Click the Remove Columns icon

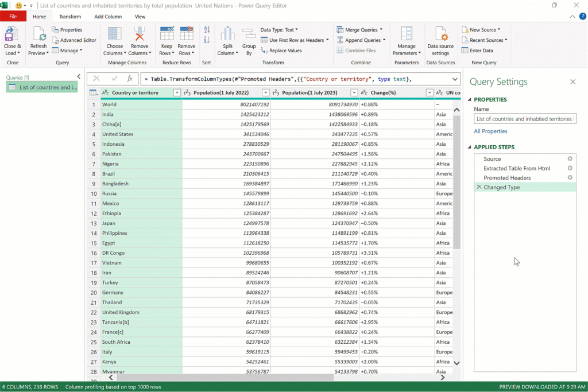coord(138,34)
